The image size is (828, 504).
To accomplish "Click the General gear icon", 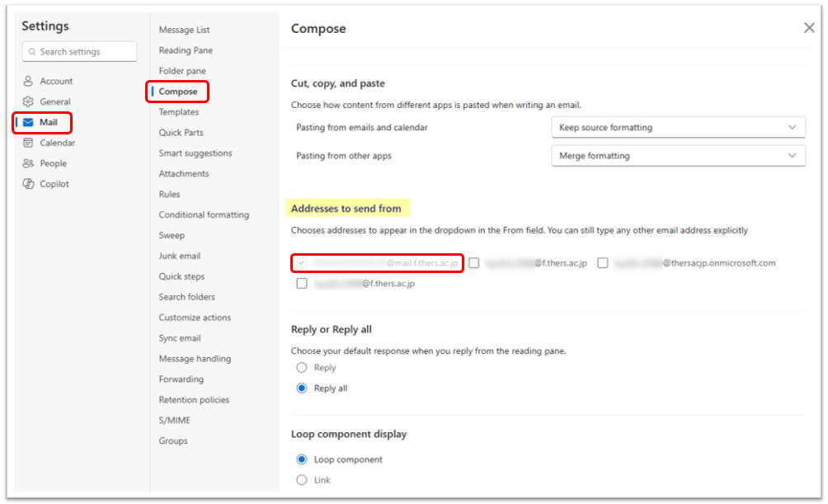I will pos(29,101).
